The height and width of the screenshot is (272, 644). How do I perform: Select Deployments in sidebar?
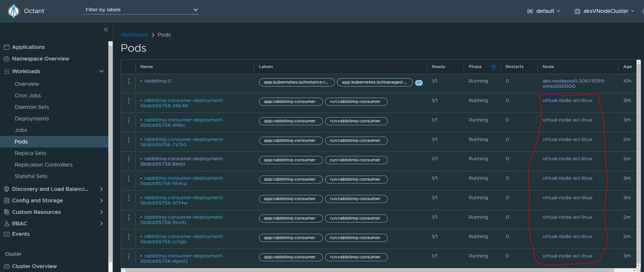[32, 119]
